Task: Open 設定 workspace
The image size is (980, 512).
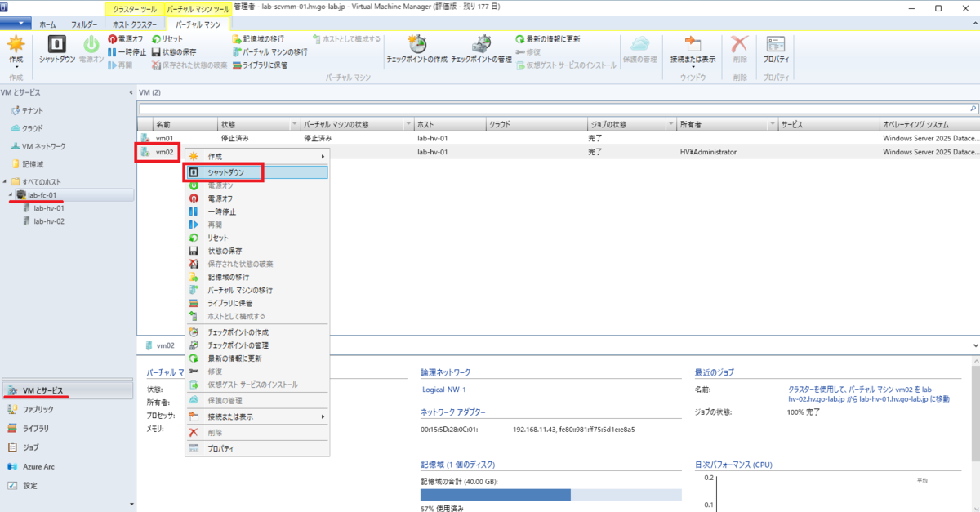Action: coord(67,485)
